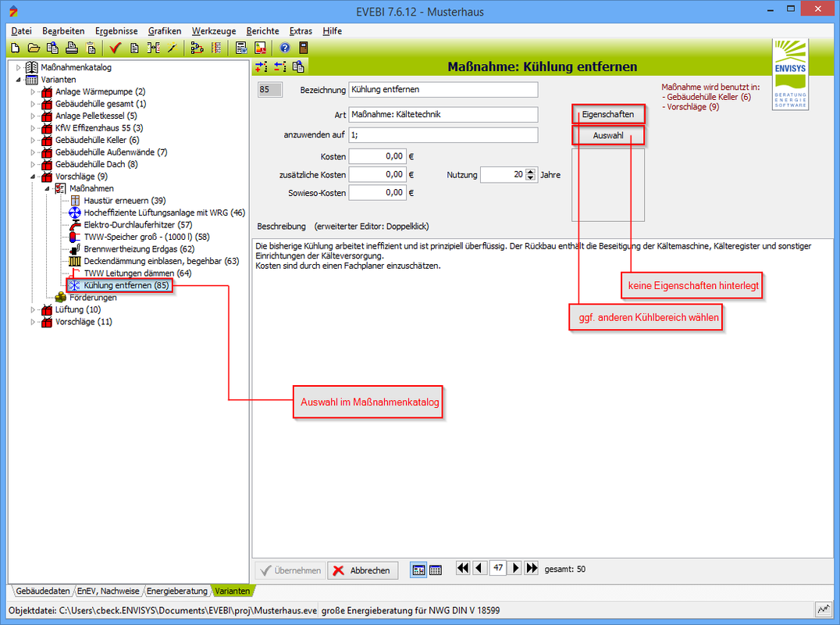This screenshot has width=840, height=625.
Task: Click the red checkmark toolbar icon
Action: click(116, 48)
